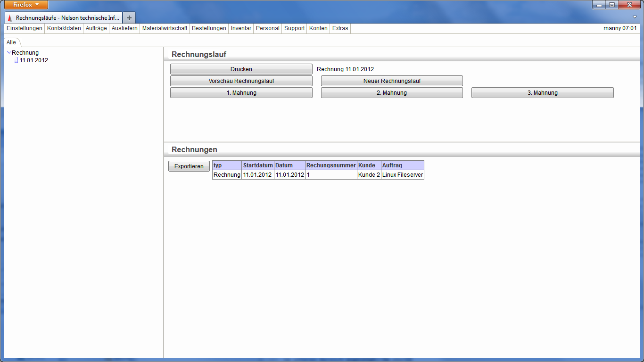The image size is (644, 362).
Task: Select the Rechnungsläufe browser tab
Action: point(64,17)
